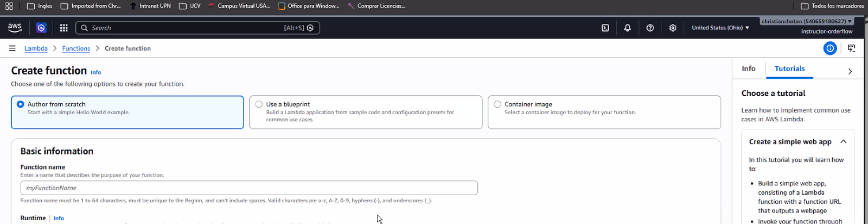The image size is (868, 224).
Task: Open the christianchoton account dropdown
Action: 806,21
